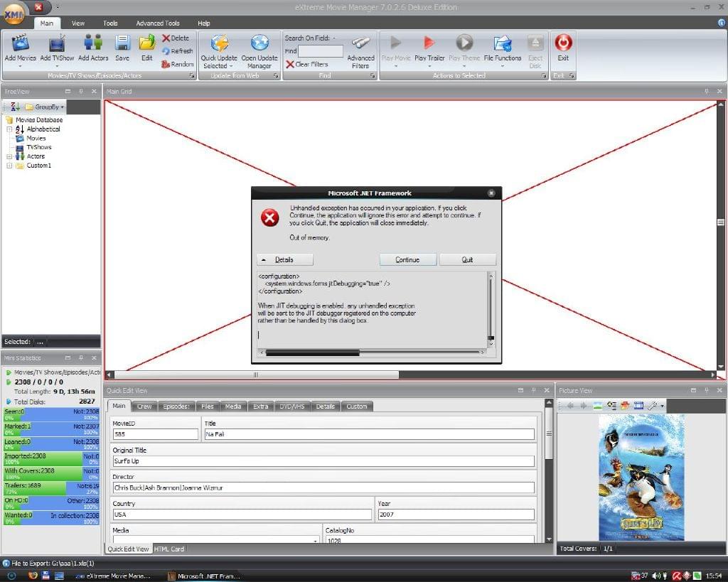
Task: Click Continue in the .NET error dialog
Action: [x=407, y=259]
